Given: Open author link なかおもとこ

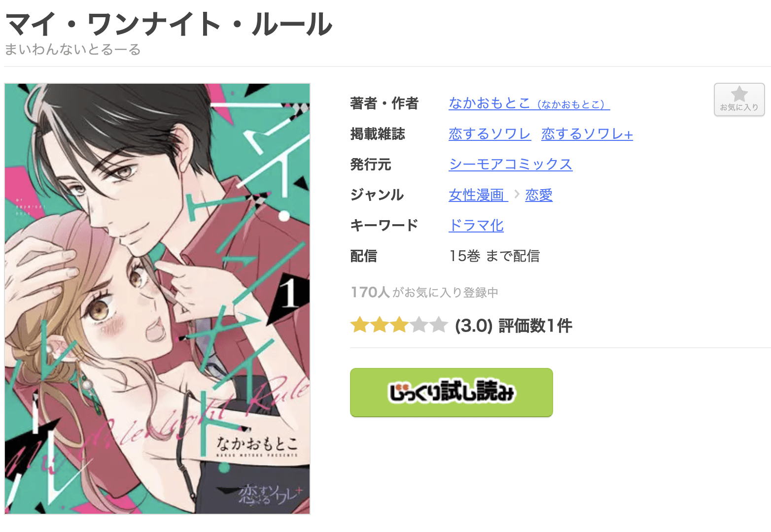Looking at the screenshot, I should point(529,103).
